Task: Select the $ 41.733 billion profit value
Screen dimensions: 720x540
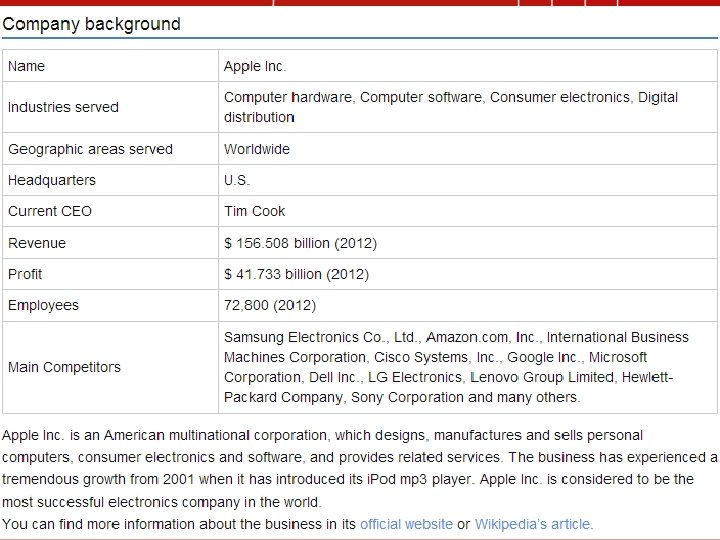Action: (296, 274)
